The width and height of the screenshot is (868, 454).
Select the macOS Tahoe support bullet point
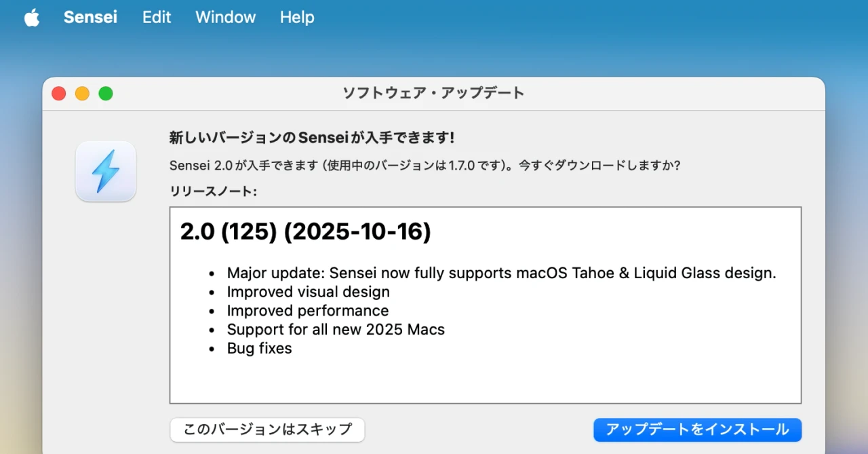coord(501,273)
